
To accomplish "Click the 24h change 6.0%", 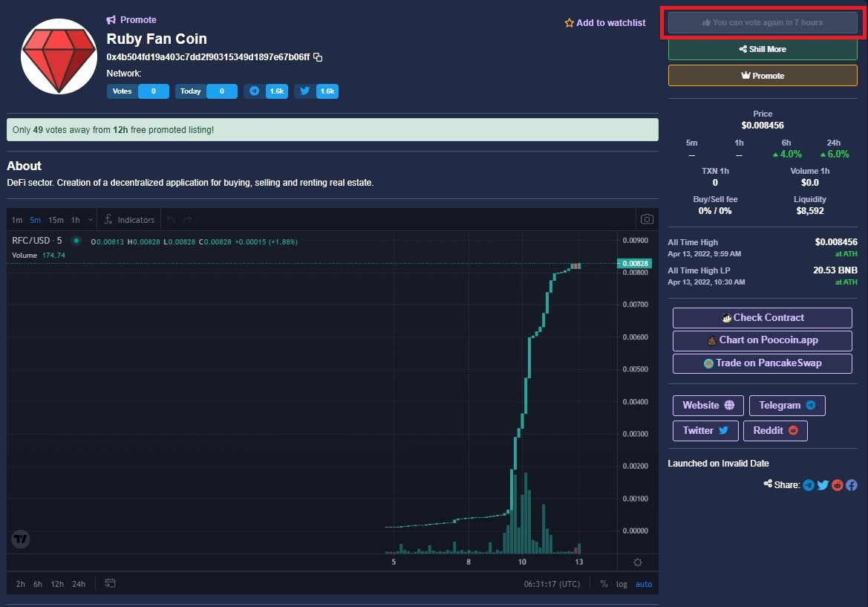I will (835, 155).
